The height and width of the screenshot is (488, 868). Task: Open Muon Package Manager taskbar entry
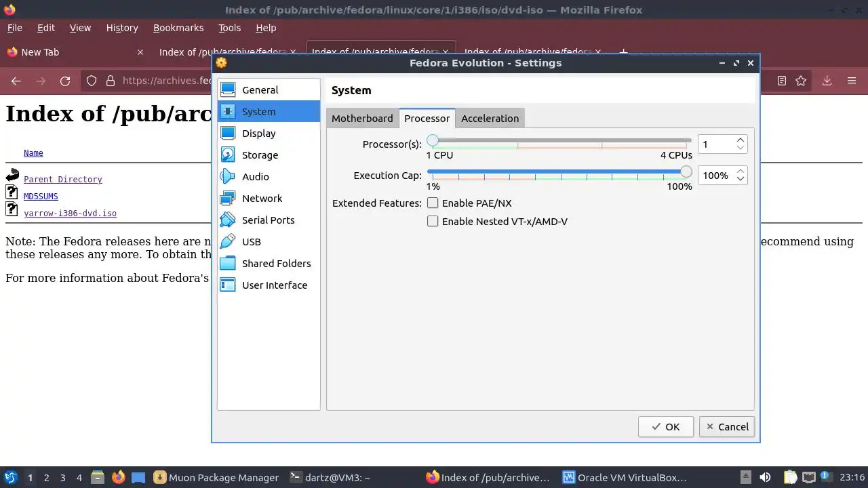(x=216, y=477)
